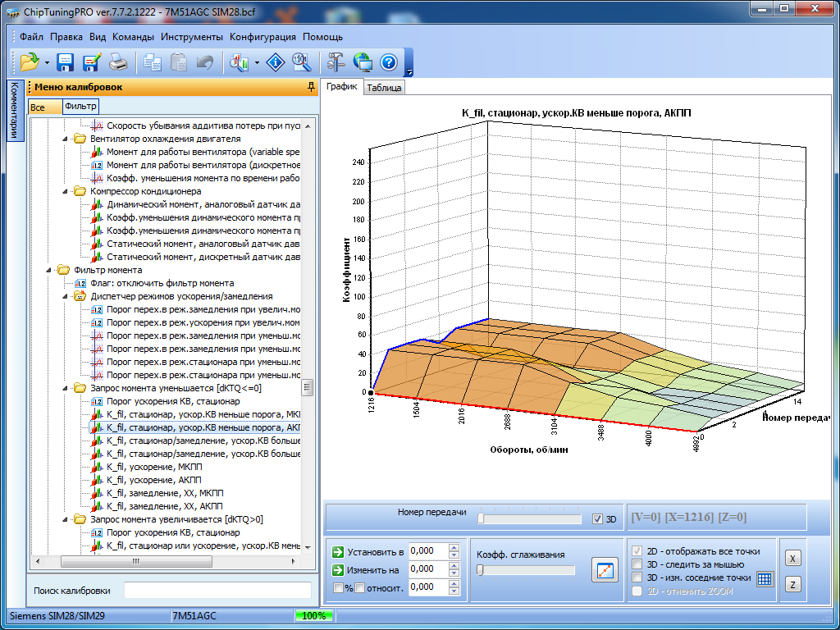Image resolution: width=840 pixels, height=630 pixels.
Task: Check the 'относит.' checkbox
Action: pos(358,587)
